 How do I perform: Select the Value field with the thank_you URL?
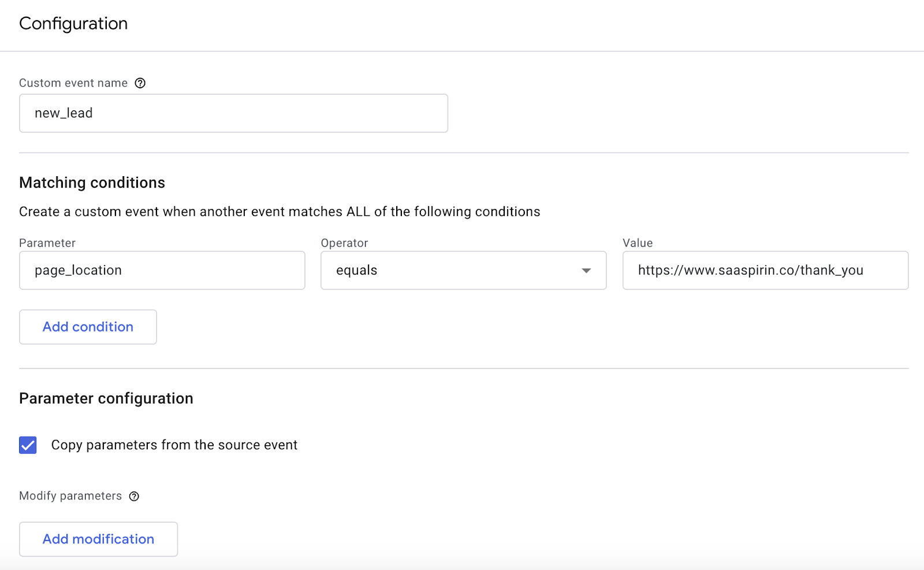765,270
